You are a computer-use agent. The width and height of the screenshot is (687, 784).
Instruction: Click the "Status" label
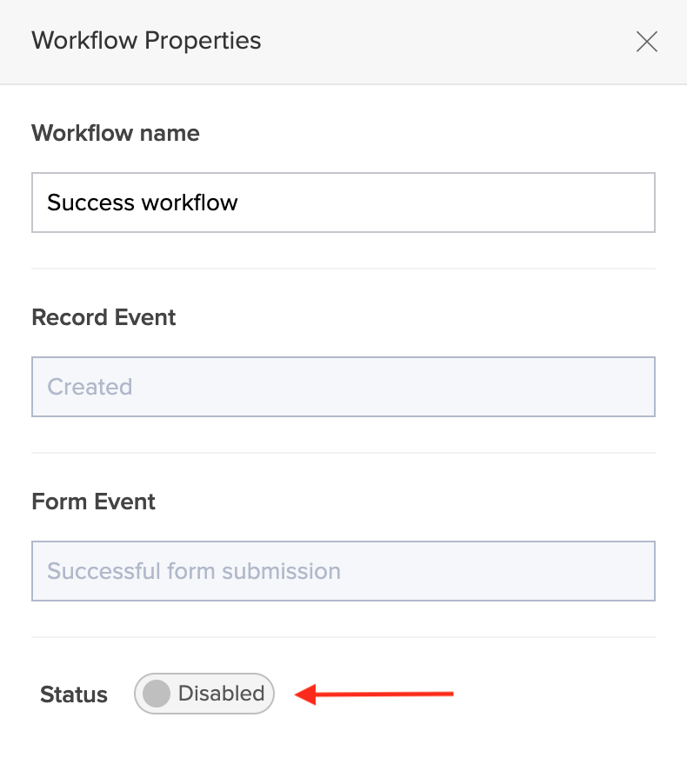(x=74, y=694)
